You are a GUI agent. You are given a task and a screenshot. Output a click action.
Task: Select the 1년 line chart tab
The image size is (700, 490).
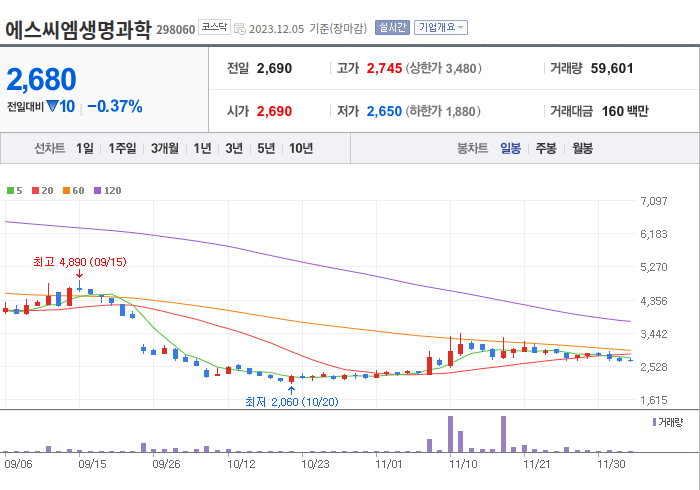tap(202, 148)
